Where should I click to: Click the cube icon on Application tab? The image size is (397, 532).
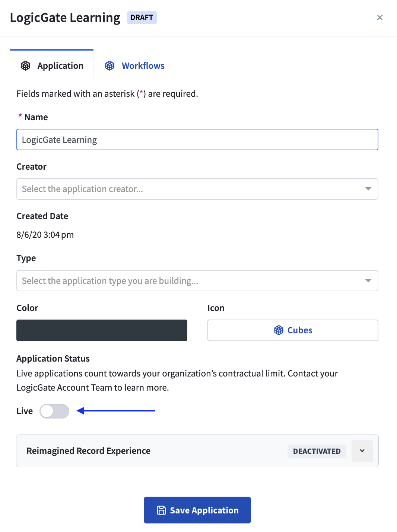pos(25,66)
